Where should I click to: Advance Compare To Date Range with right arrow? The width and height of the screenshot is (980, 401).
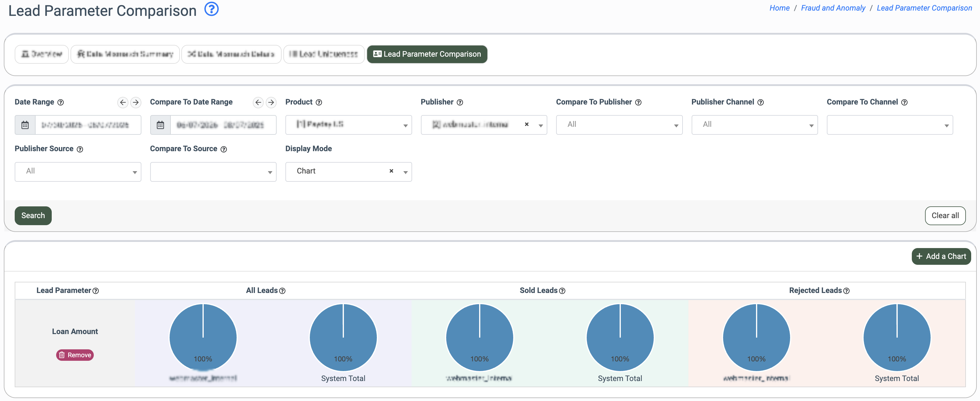[271, 102]
